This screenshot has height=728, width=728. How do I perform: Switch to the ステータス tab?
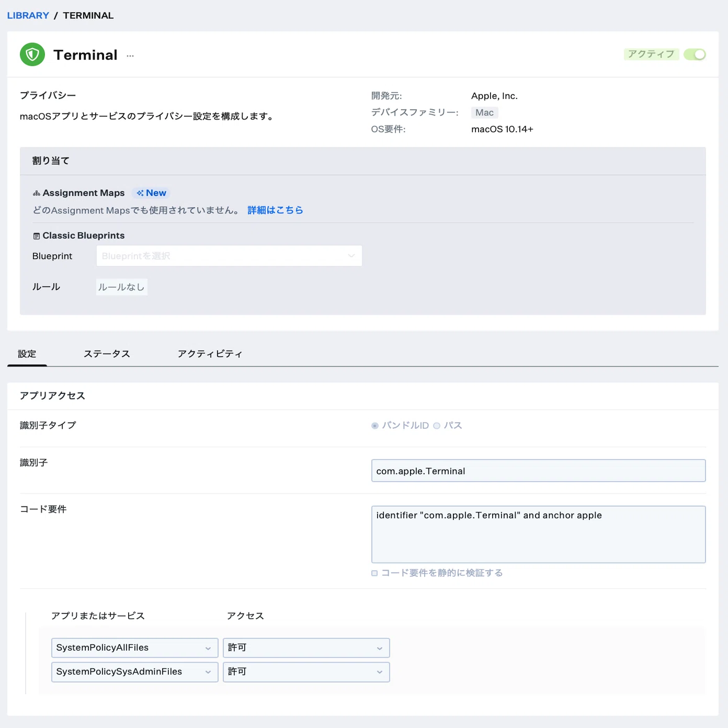click(107, 354)
